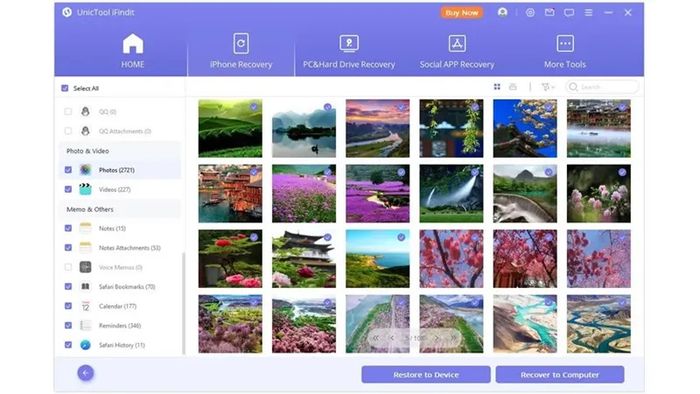Image resolution: width=700 pixels, height=394 pixels.
Task: Click the Photos app icon in sidebar
Action: pos(85,170)
